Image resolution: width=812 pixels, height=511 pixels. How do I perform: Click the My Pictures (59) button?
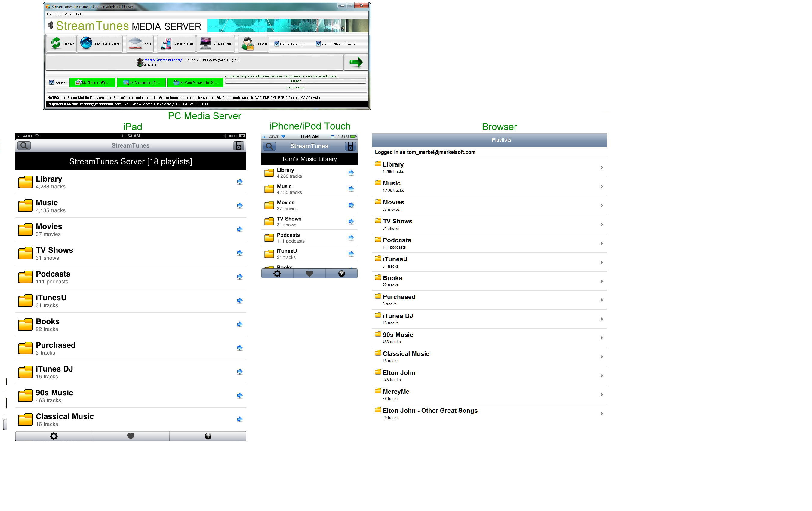pos(92,83)
